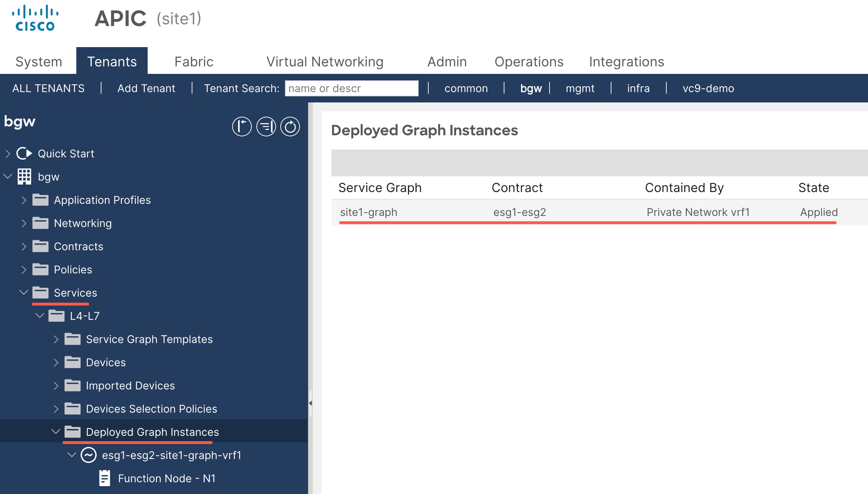Screen dimensions: 868x494
Task: Click the Quick Start play icon
Action: 24,153
